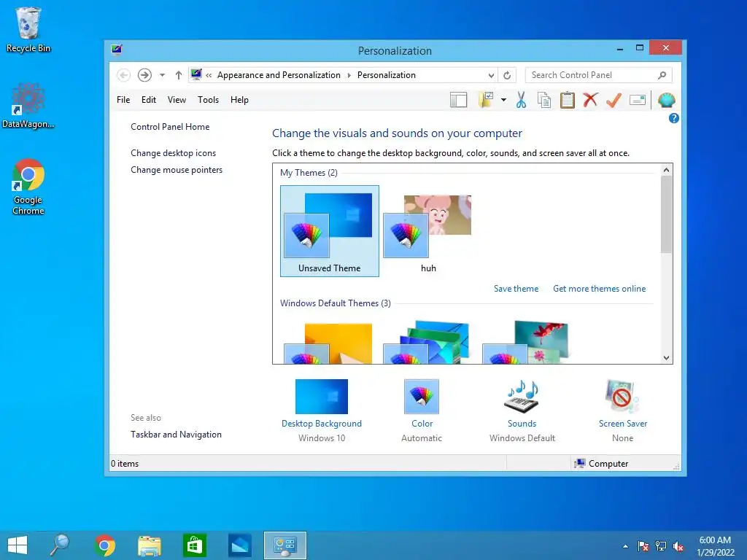Open Screen Saver settings icon
This screenshot has height=560, width=747.
click(622, 397)
